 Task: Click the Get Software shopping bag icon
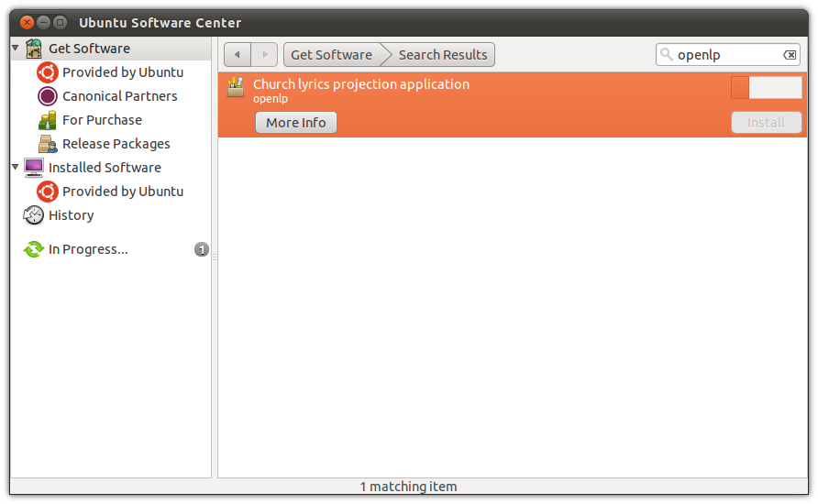[x=34, y=49]
